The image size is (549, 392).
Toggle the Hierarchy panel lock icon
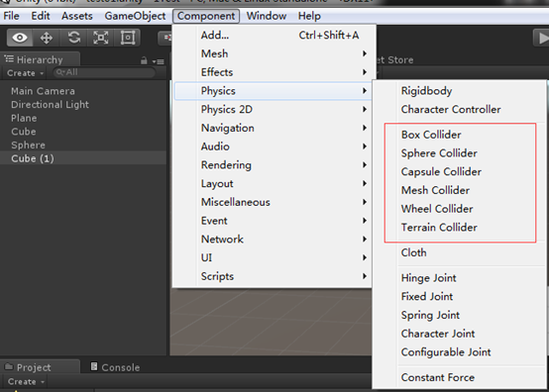coord(144,60)
